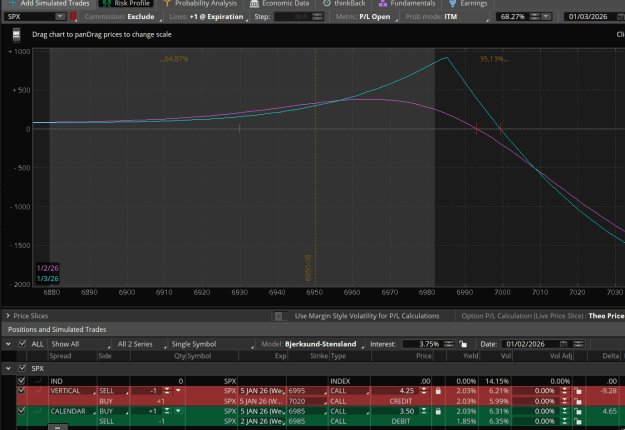Screen dimensions: 625x430
Task: Open the Earnings tab
Action: click(468, 4)
